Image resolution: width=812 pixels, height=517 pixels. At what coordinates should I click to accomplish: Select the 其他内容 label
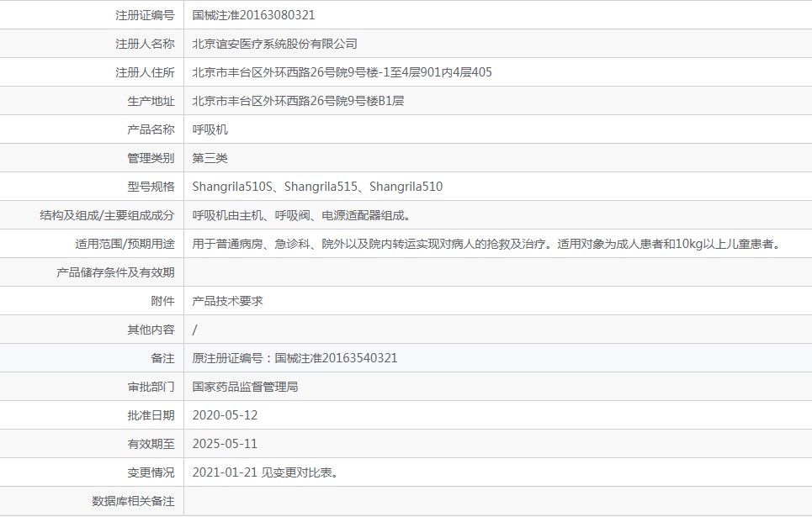(151, 330)
